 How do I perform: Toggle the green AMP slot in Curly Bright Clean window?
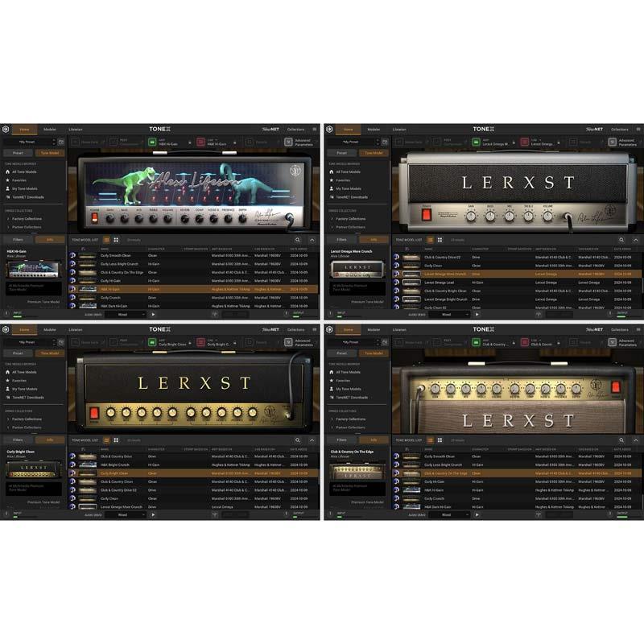[151, 343]
